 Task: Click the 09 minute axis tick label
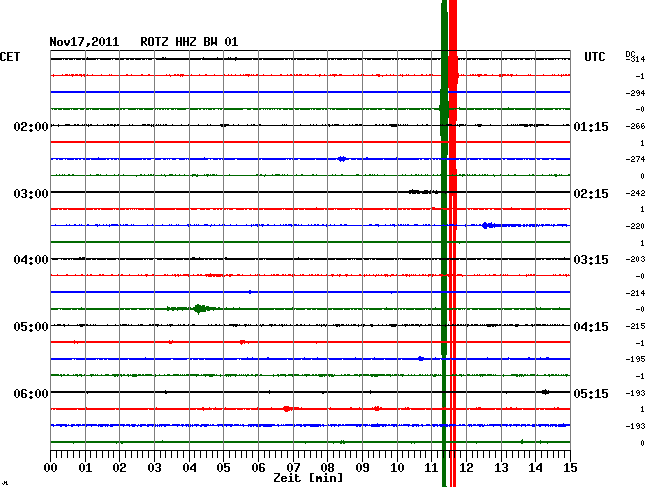362,468
